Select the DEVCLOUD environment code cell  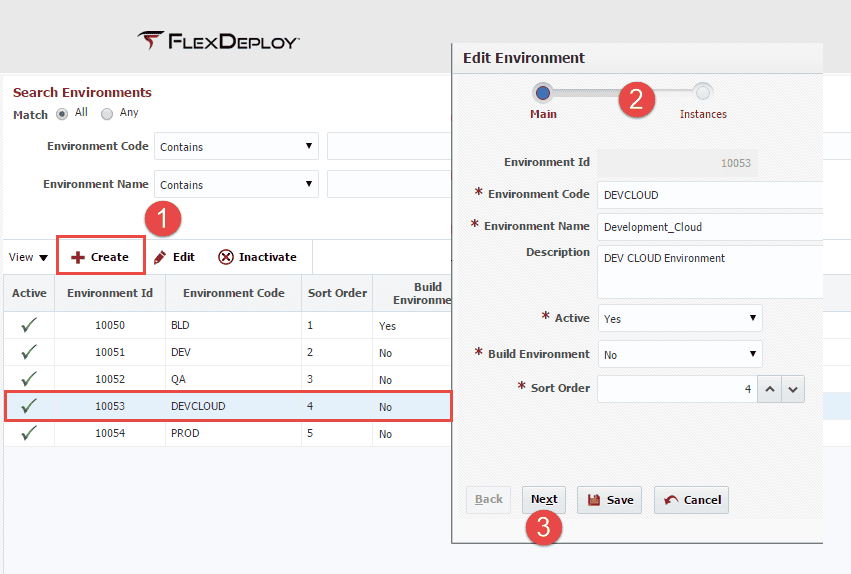(233, 406)
